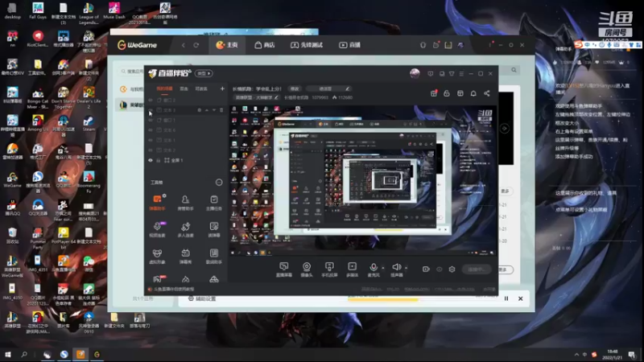Switch to WeGame 商店 tab

(265, 45)
